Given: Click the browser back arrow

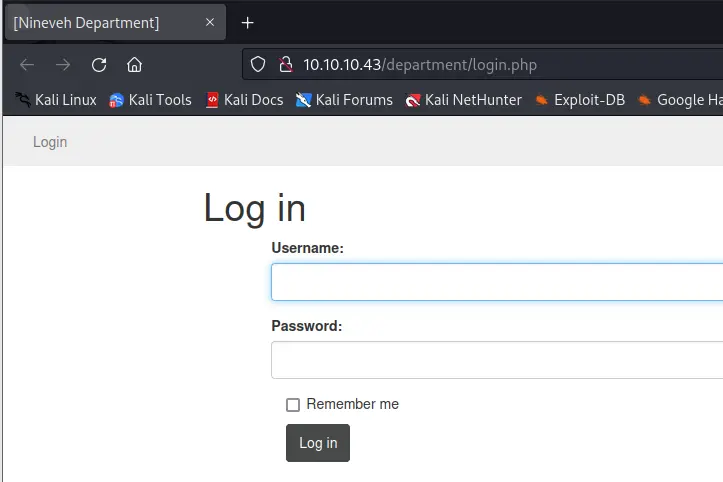Looking at the screenshot, I should tap(27, 65).
